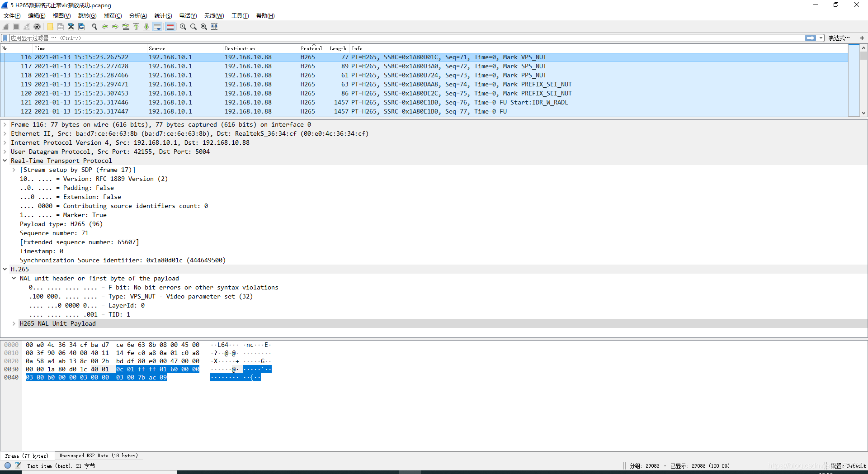This screenshot has height=474, width=868.
Task: Find a packet magnifier icon
Action: 94,27
